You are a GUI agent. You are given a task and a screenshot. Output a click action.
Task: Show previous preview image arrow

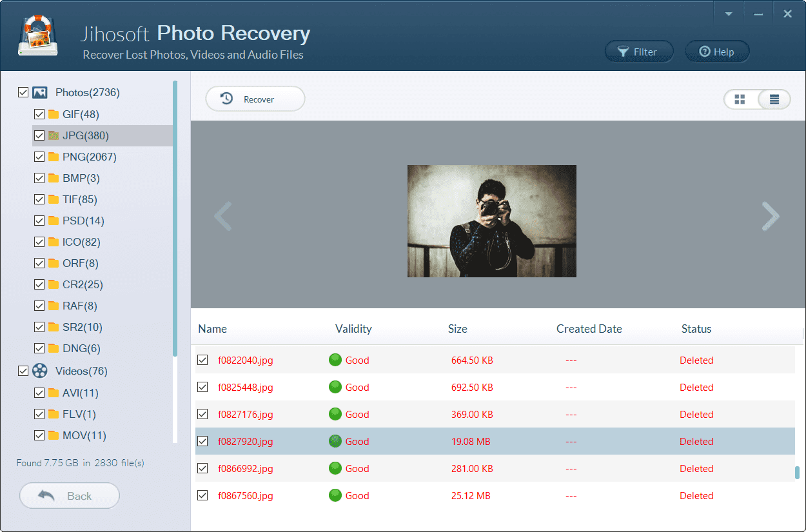[223, 216]
